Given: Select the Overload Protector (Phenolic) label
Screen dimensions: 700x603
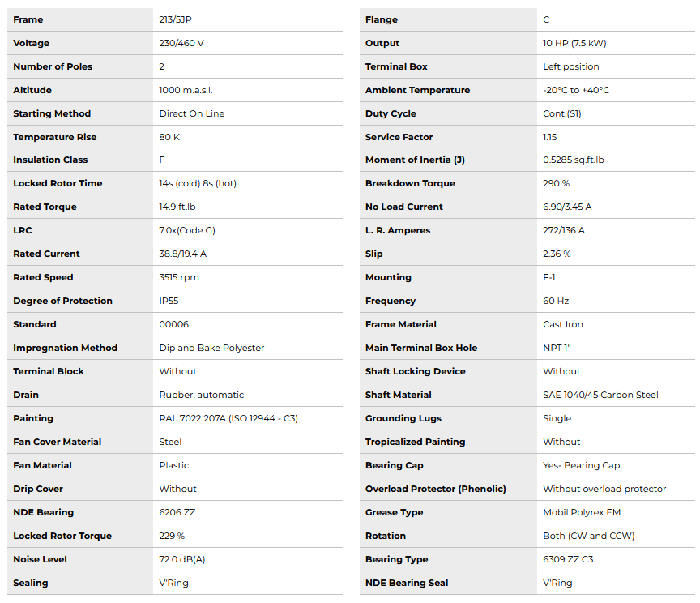Looking at the screenshot, I should pyautogui.click(x=436, y=489).
